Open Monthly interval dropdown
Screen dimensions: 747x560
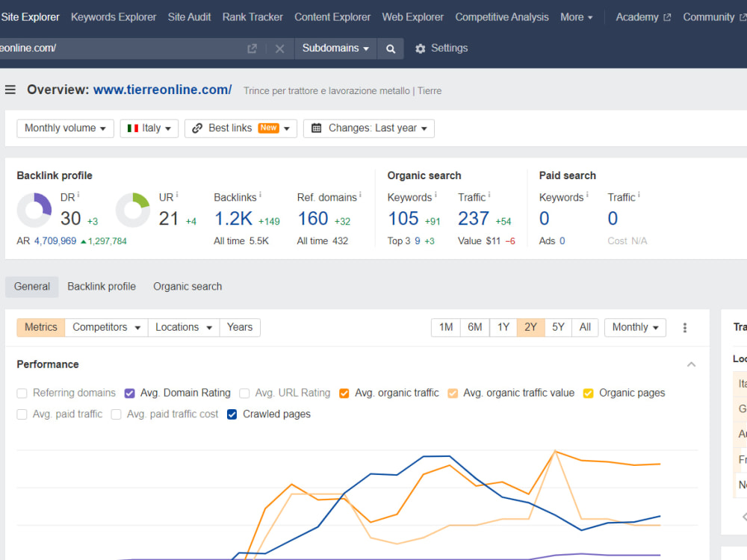[635, 328]
